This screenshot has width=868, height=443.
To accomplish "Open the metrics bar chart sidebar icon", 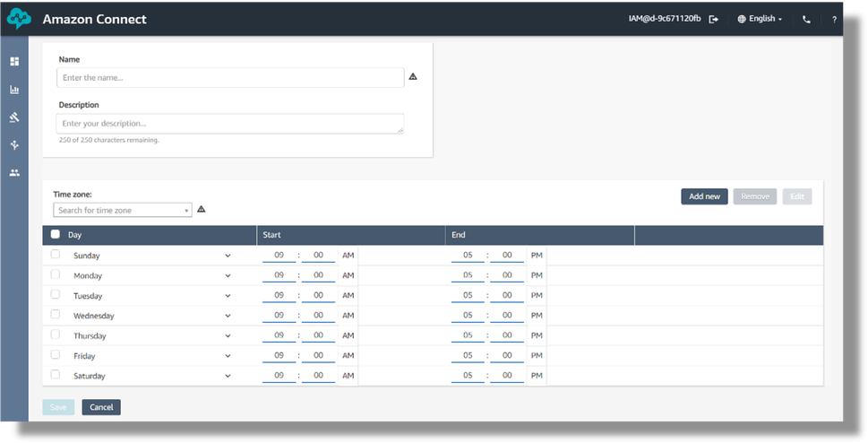I will point(14,90).
